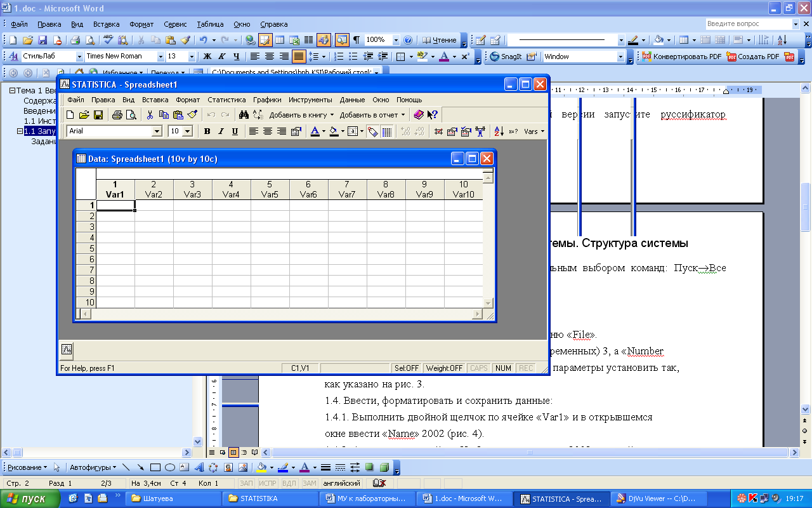Click the STATISTICA open folder icon

pos(84,115)
